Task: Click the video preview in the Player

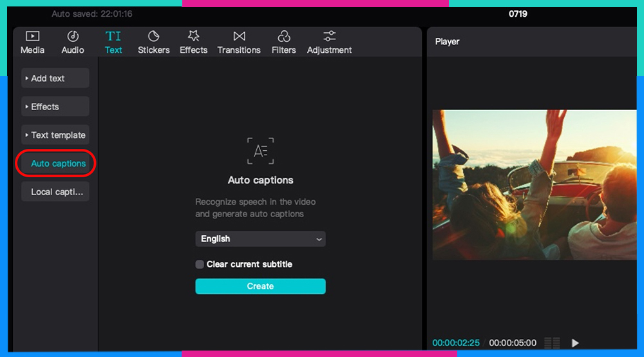Action: (535, 185)
